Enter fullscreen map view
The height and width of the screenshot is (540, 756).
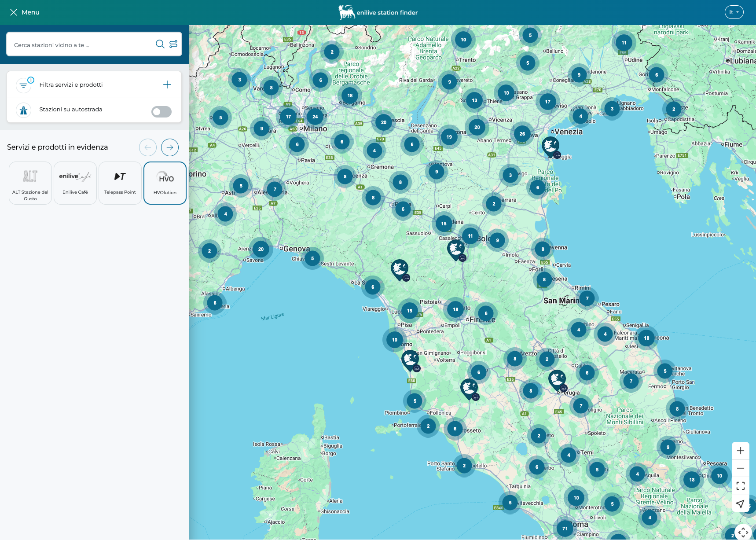[x=741, y=486]
